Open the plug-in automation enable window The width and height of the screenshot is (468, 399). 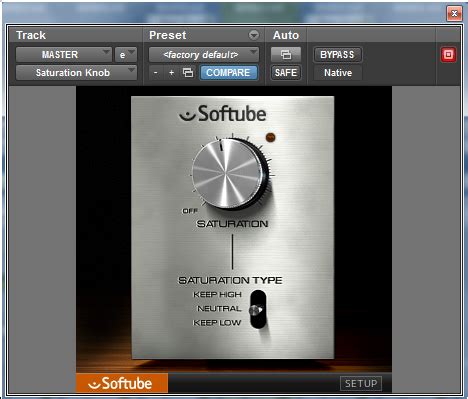[286, 55]
